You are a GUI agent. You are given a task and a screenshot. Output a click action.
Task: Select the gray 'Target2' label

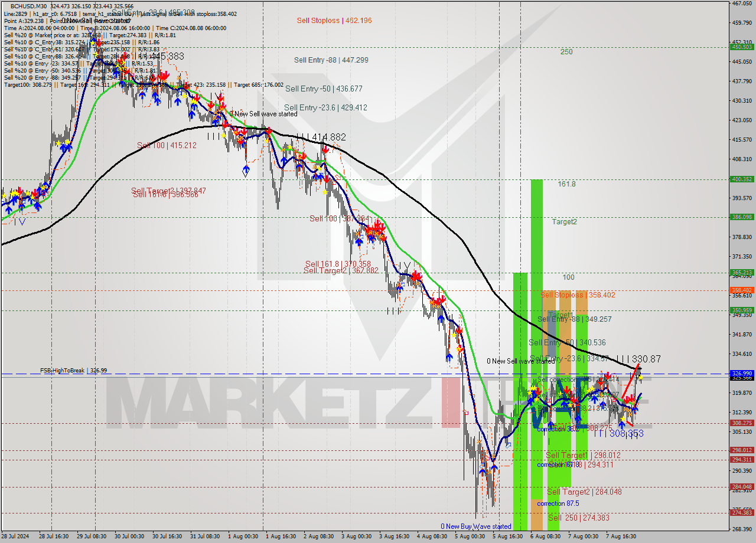point(565,222)
